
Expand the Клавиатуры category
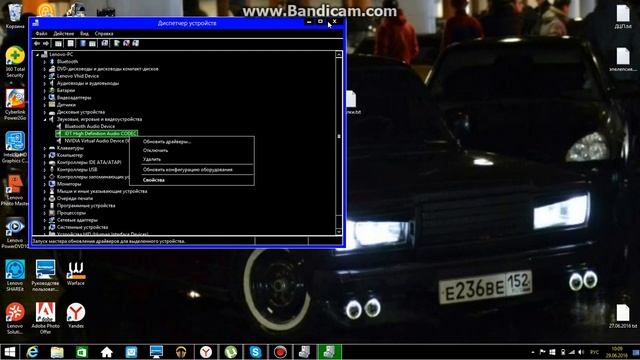(45, 148)
